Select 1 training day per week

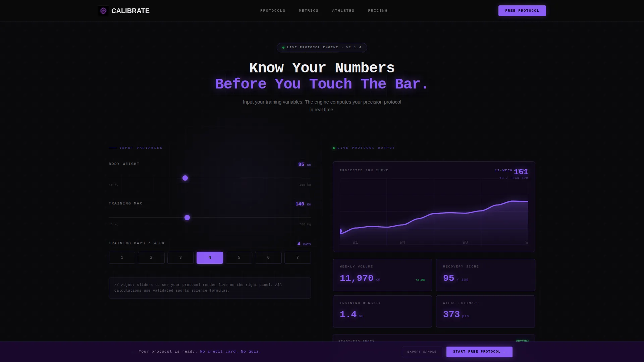tap(122, 258)
